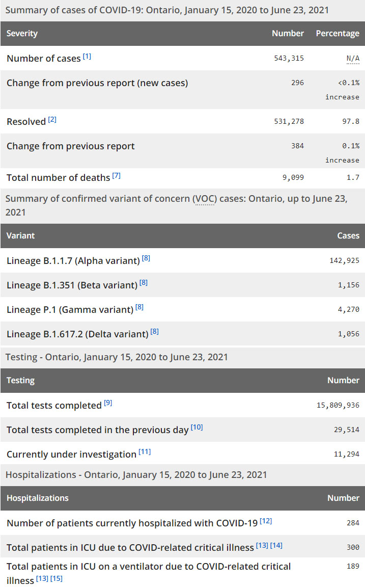The height and width of the screenshot is (588, 365).
Task: Open footnote 11 after Currently under investigation
Action: point(145,452)
